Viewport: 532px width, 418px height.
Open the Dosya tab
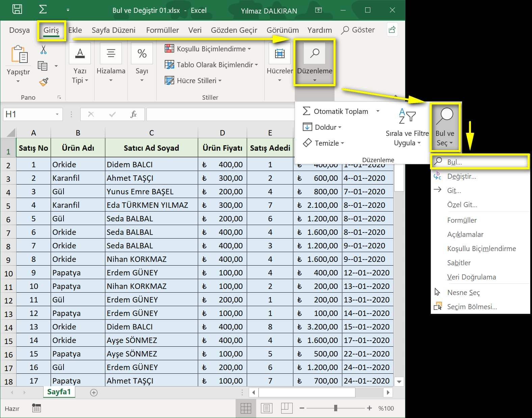[19, 30]
